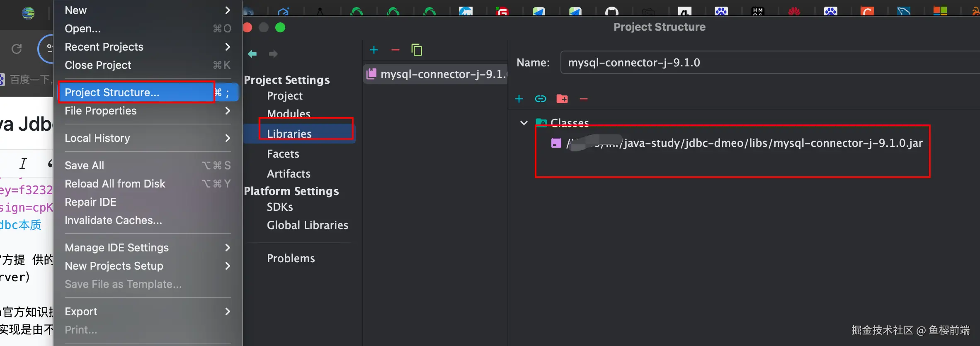
Task: Choose Repair IDE menu item
Action: [148, 202]
